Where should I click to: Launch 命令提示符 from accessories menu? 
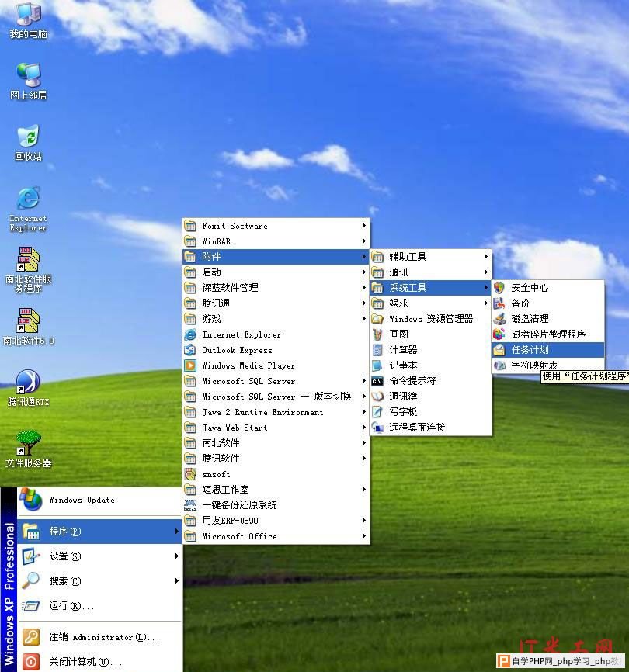tap(412, 381)
